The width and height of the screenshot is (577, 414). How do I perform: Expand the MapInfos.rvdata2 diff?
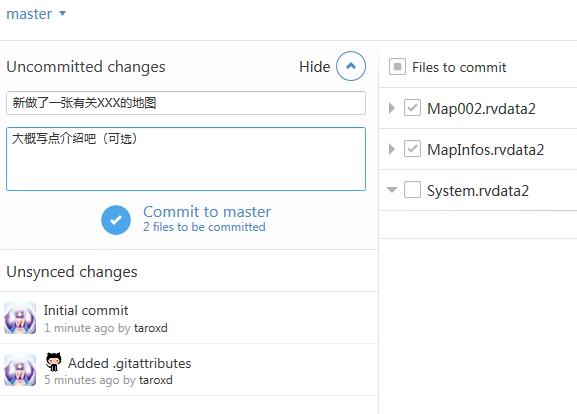[392, 149]
